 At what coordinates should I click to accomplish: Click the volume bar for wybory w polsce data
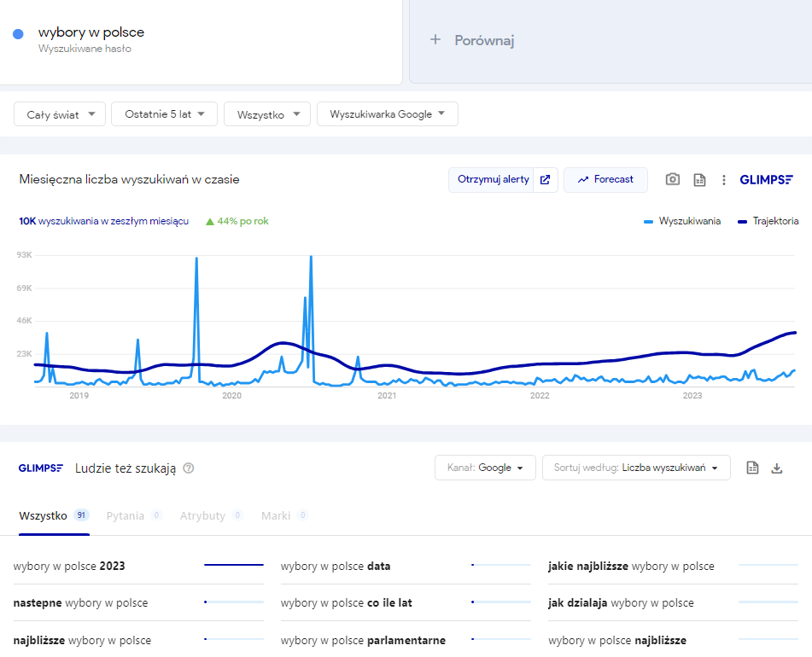point(501,565)
